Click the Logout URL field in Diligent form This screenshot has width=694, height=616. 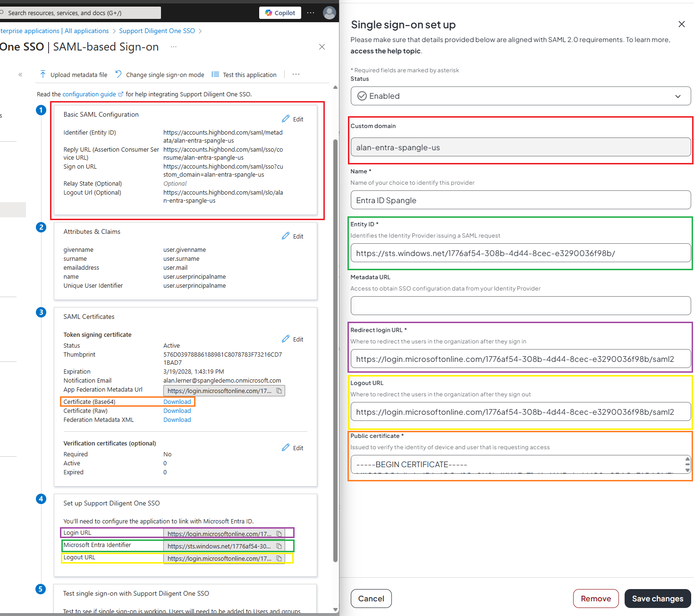click(x=521, y=412)
